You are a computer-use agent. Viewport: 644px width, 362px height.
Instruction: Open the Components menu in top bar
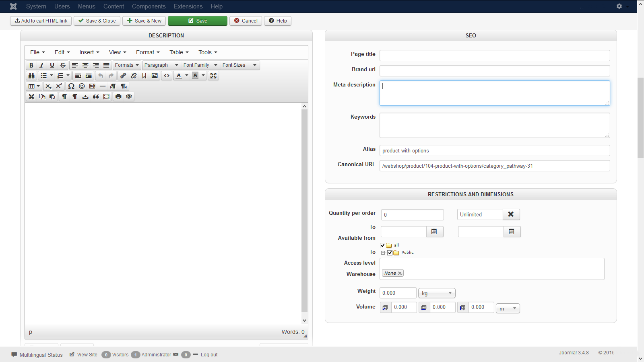tap(149, 6)
